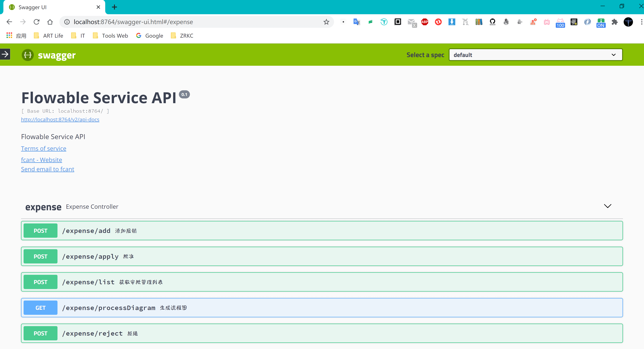Image resolution: width=644 pixels, height=349 pixels.
Task: Click Terms of service link
Action: click(x=44, y=148)
